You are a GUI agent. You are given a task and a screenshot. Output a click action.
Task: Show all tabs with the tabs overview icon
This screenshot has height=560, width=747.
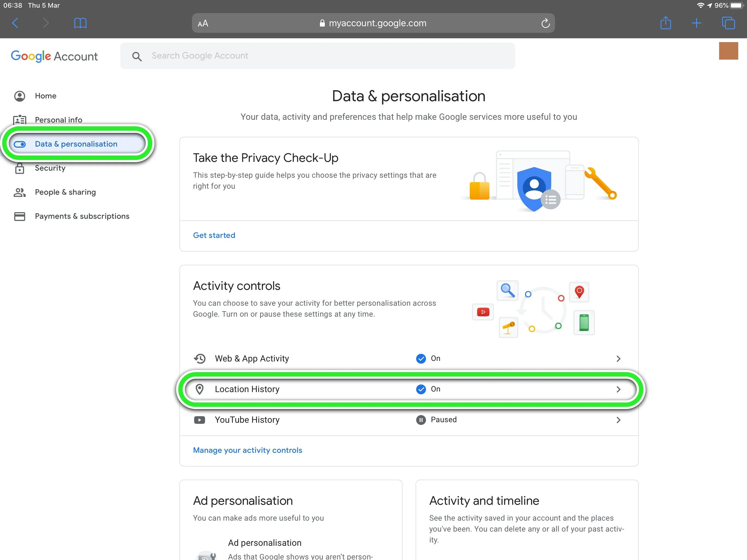(728, 23)
